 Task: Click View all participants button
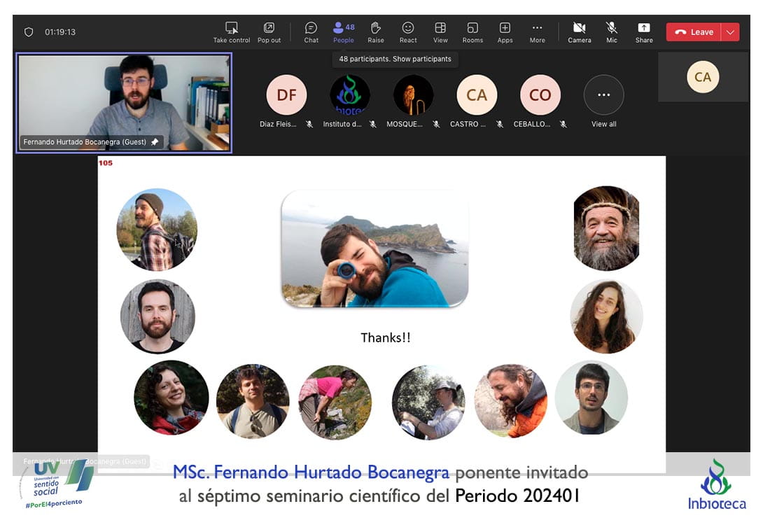coord(603,95)
